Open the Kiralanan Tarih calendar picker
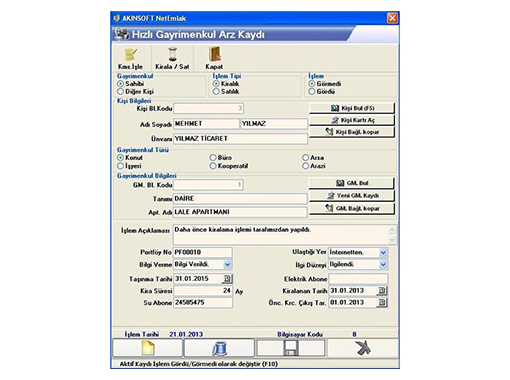The image size is (510, 380). click(x=382, y=291)
